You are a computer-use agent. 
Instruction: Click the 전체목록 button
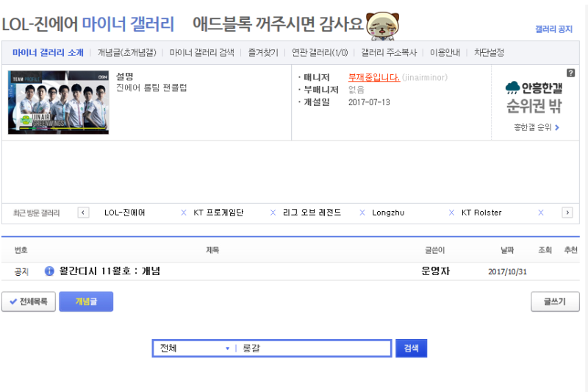coord(29,302)
